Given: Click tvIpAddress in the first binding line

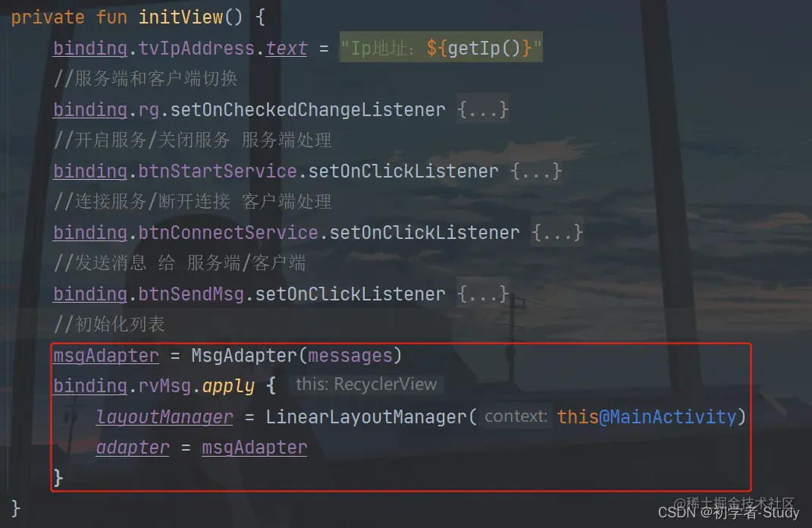Looking at the screenshot, I should (x=196, y=49).
